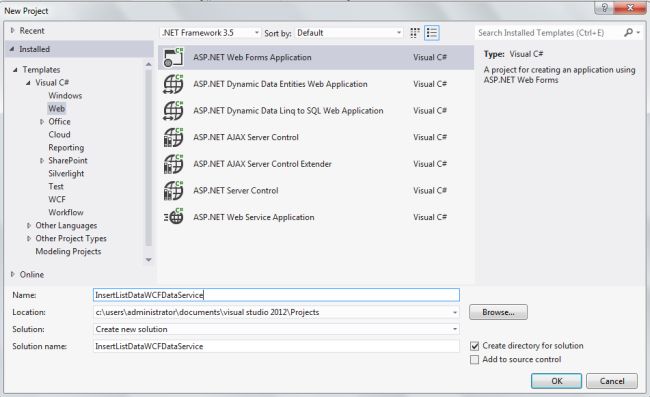Switch to small icons view

pos(415,33)
